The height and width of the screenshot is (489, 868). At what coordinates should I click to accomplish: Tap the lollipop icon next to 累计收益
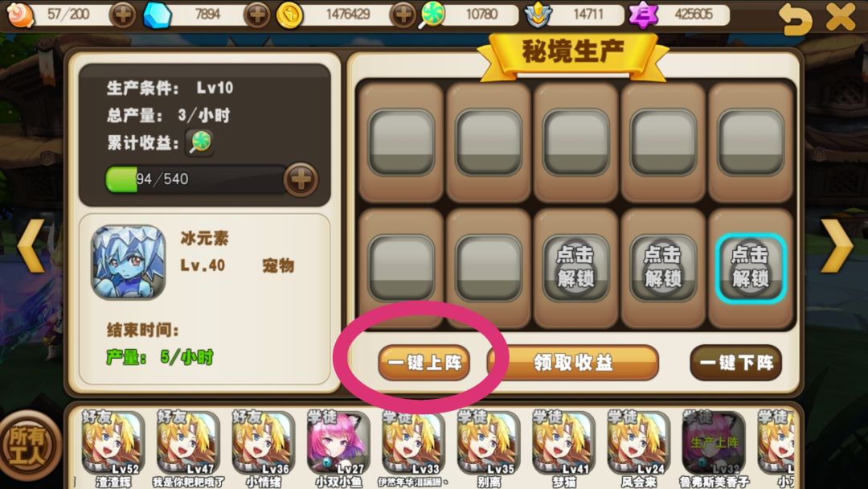click(199, 142)
